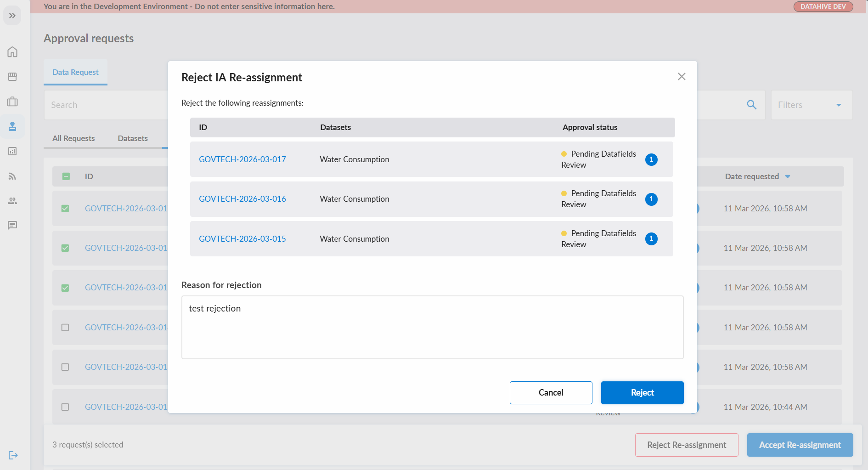Click the Reject Re-assignment button

(687, 445)
